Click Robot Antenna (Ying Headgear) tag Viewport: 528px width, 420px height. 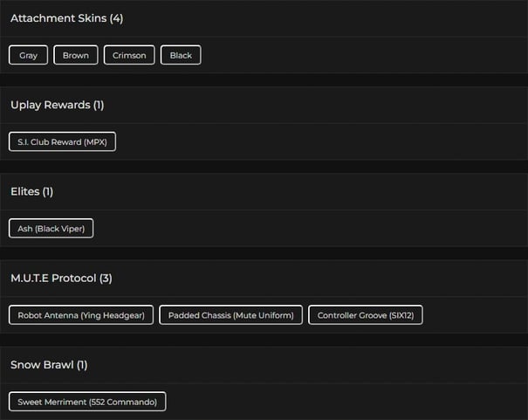click(x=82, y=314)
